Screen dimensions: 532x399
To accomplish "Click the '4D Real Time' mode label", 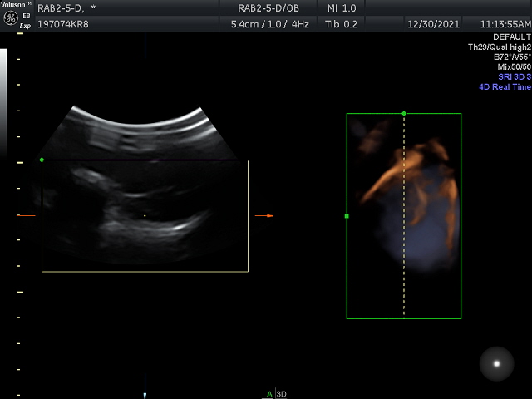I will pos(505,87).
